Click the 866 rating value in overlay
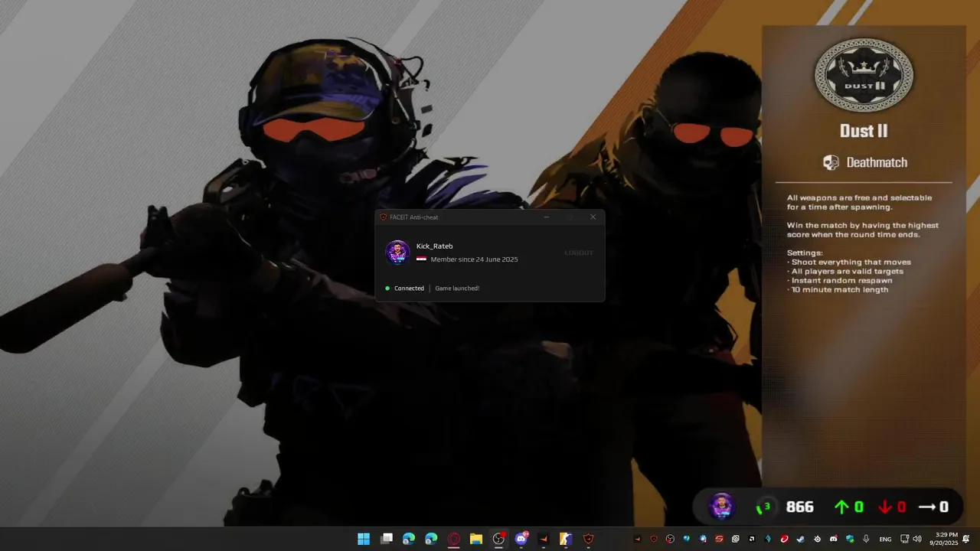980x551 pixels. (x=800, y=507)
